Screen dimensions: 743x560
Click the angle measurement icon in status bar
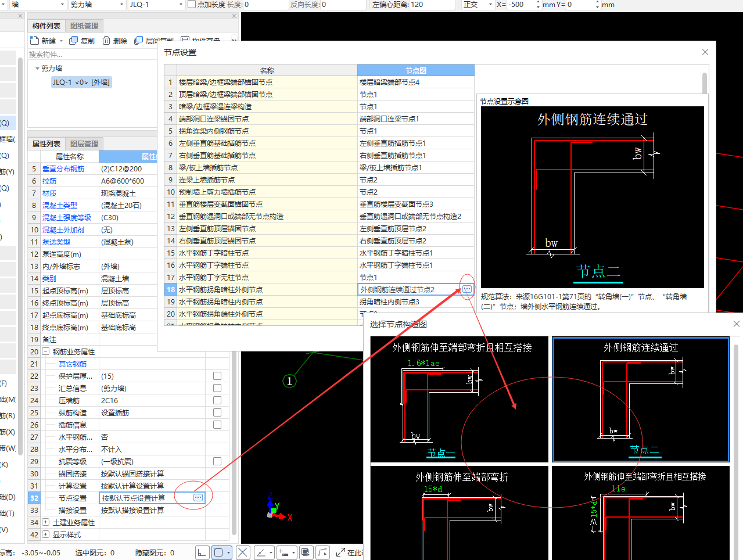(x=261, y=552)
